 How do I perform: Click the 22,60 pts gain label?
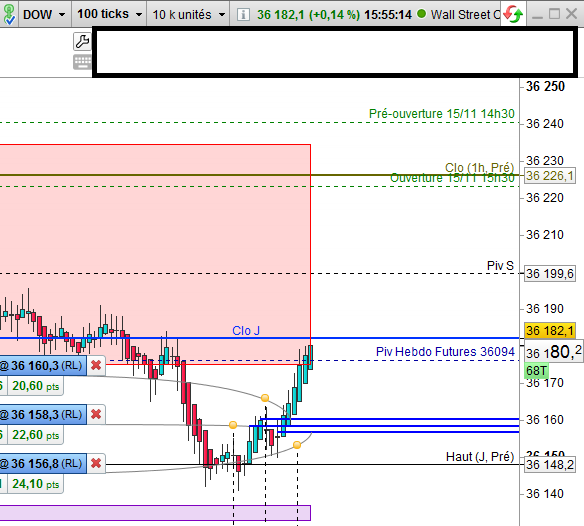pos(35,435)
